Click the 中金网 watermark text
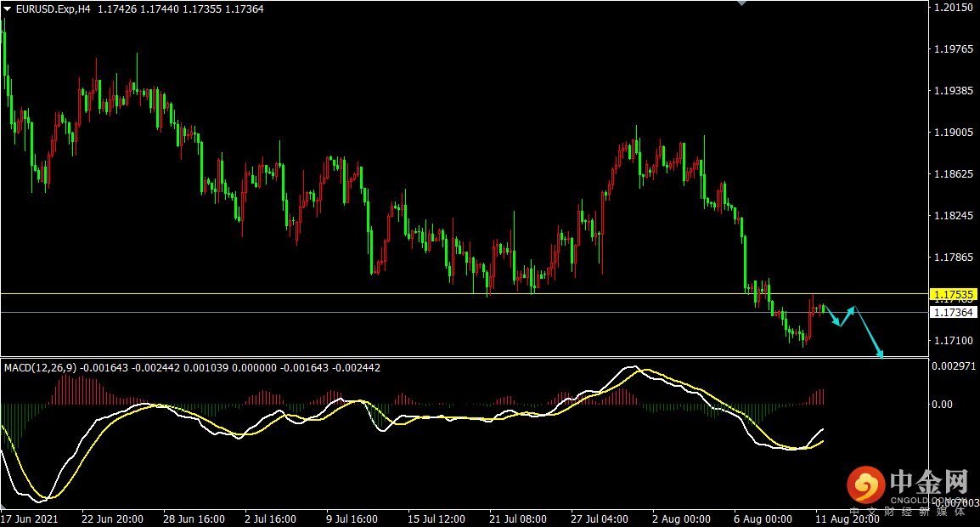The image size is (980, 527). tap(929, 484)
